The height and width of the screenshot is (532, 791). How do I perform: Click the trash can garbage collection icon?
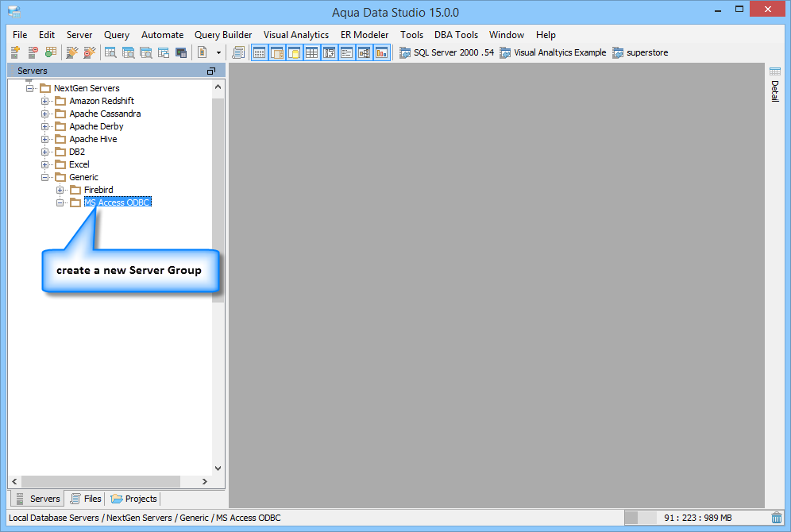(x=777, y=518)
